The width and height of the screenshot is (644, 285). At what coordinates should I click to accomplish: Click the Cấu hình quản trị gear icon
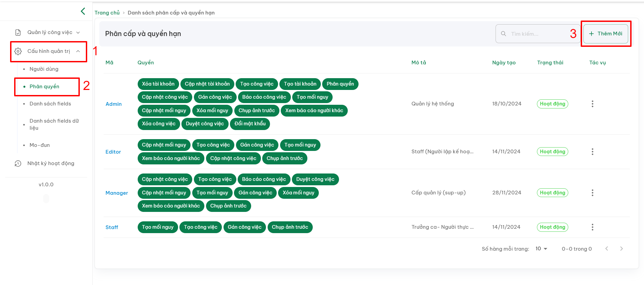[18, 51]
